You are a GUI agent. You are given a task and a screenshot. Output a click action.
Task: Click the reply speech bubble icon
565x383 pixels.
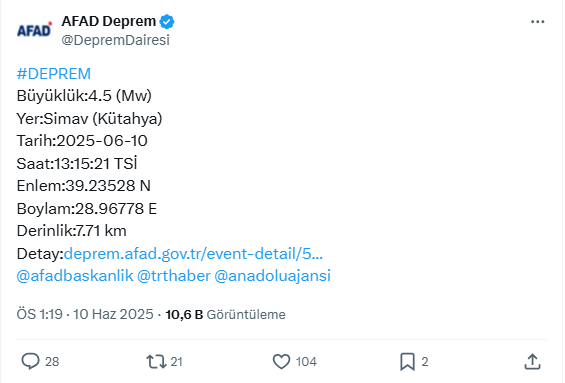30,361
